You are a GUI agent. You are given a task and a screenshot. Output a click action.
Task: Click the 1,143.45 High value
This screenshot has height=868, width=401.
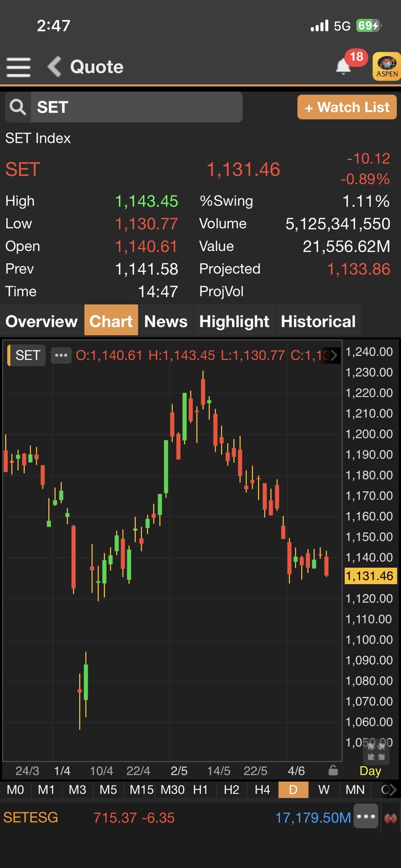point(146,201)
